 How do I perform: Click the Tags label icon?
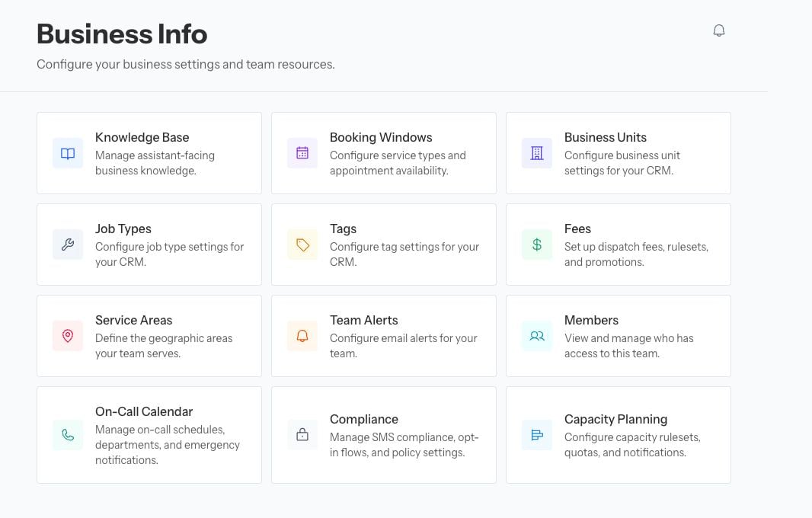(x=302, y=245)
